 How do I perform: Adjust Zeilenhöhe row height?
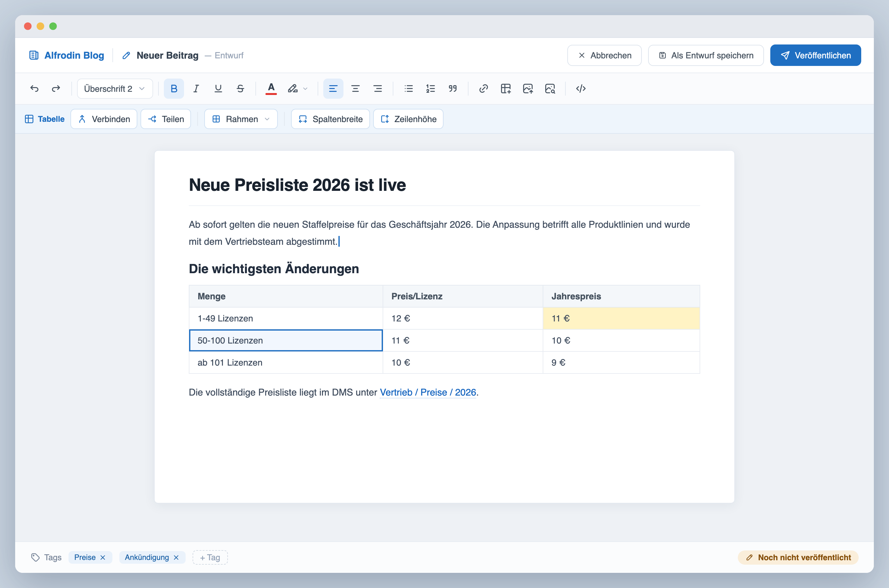coord(408,119)
